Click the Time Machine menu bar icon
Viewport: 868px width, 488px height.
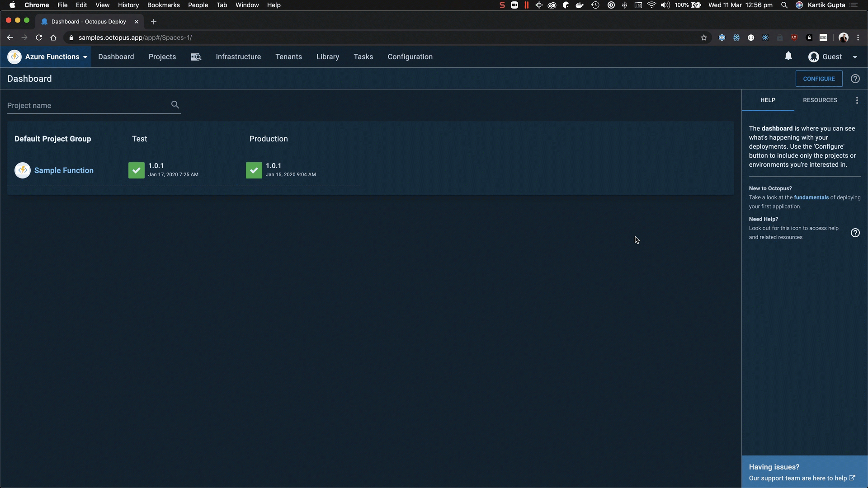(595, 5)
